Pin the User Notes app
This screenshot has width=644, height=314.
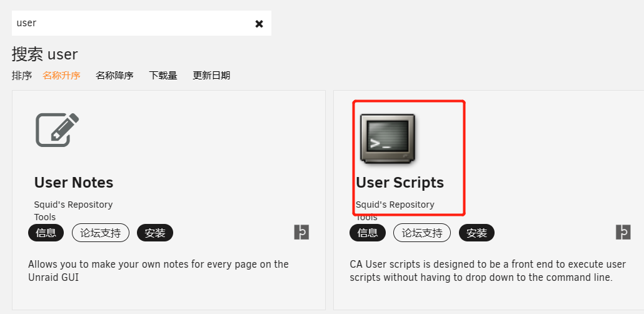[301, 233]
